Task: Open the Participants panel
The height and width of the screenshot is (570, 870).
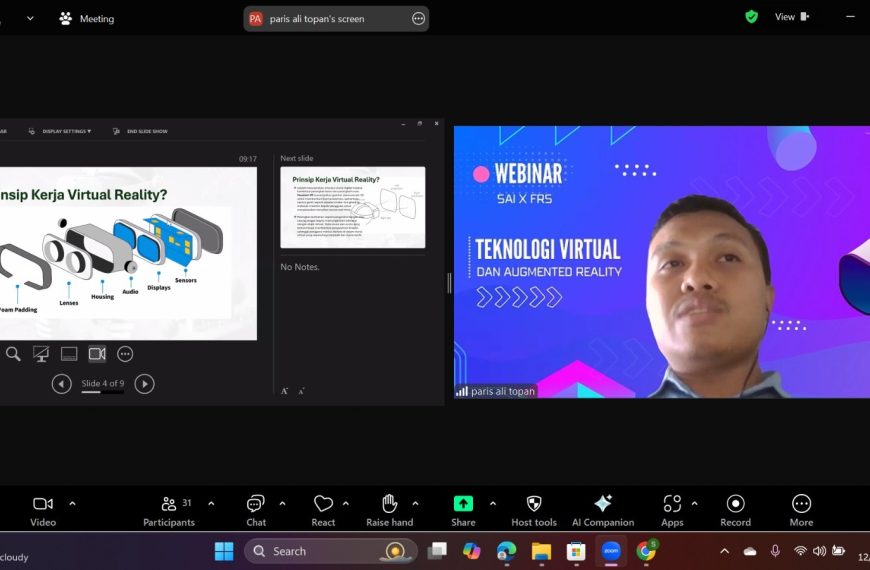Action: pyautogui.click(x=169, y=511)
